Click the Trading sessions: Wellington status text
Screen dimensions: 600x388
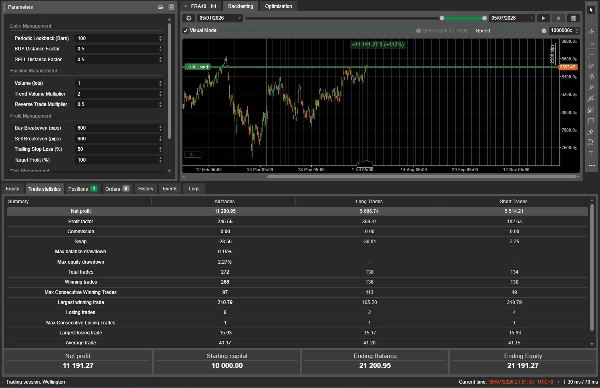point(36,382)
